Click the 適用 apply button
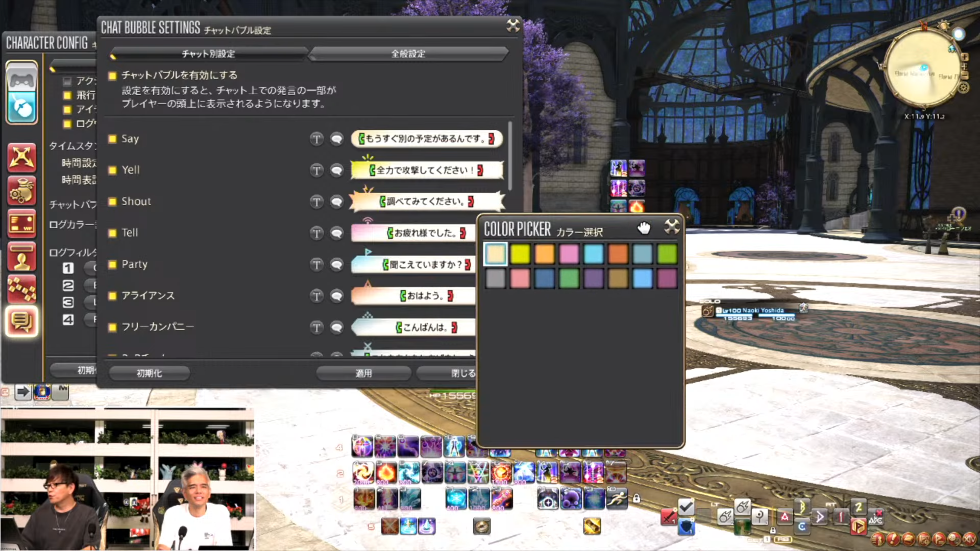980x551 pixels. 363,373
